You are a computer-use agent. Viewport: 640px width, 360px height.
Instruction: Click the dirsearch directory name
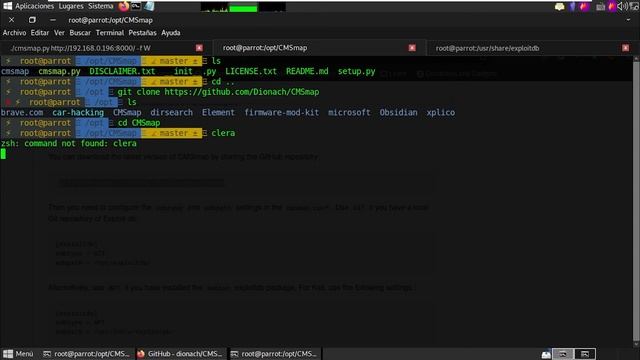point(171,113)
